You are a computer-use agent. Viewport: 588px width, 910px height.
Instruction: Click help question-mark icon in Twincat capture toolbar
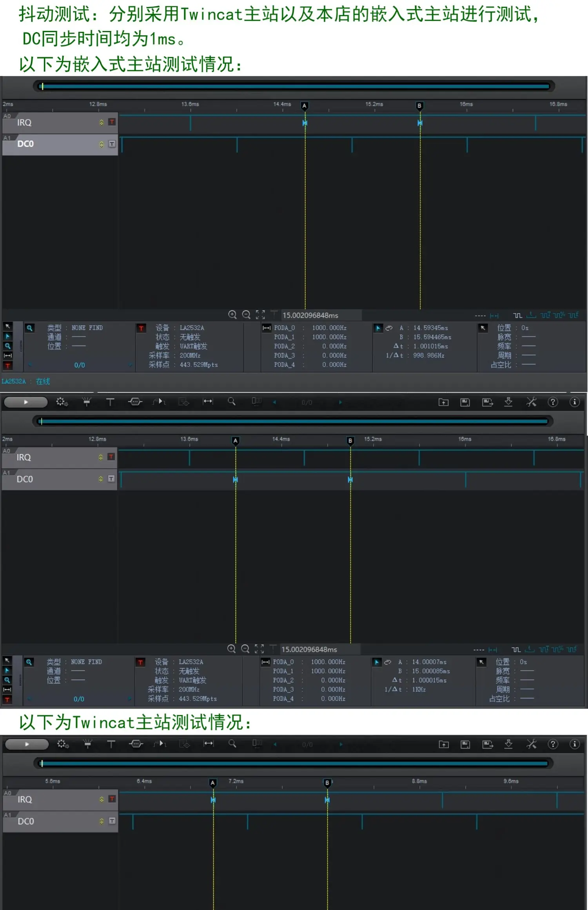coord(553,744)
